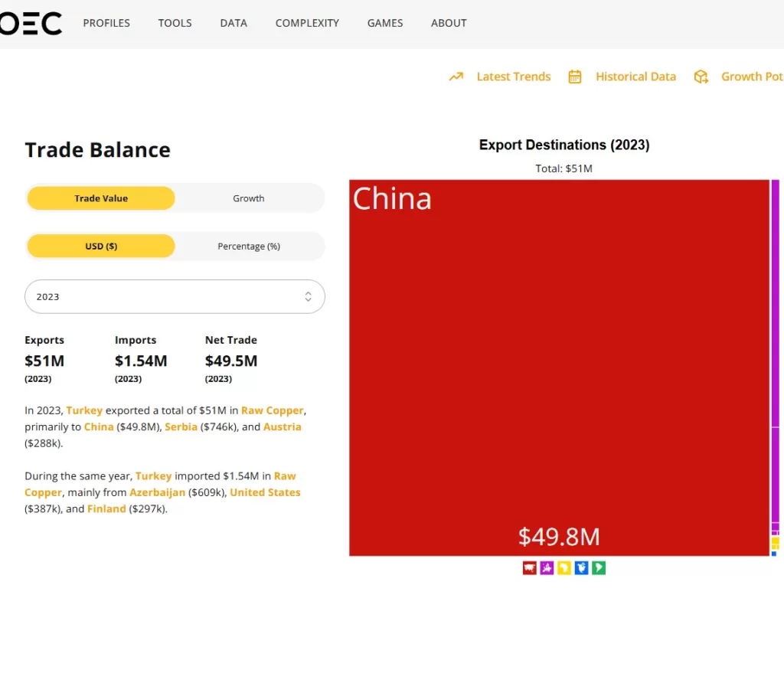Click the blue North America legend icon
Viewport: 784px width, 673px height.
[x=581, y=568]
